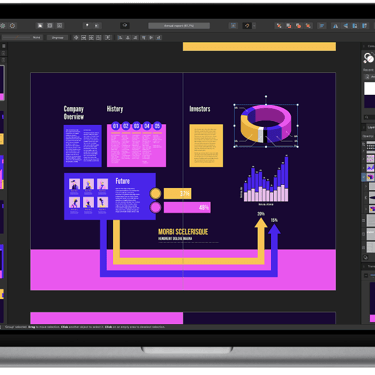Click the first align-left icon in context toolbar
Image resolution: width=375 pixels, height=375 pixels.
pyautogui.click(x=120, y=38)
